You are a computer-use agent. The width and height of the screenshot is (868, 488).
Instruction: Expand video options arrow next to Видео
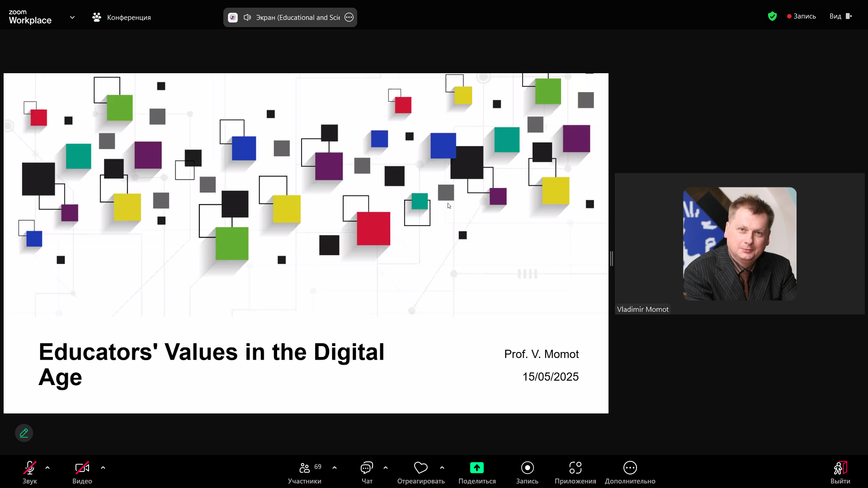pyautogui.click(x=103, y=468)
